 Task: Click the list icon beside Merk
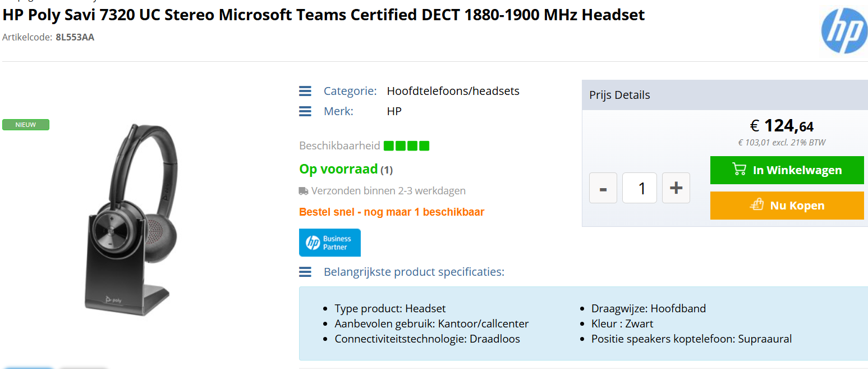(305, 111)
